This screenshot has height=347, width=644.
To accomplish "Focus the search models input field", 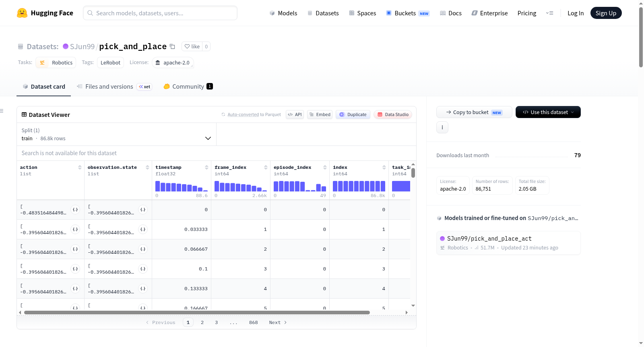I will [x=160, y=13].
